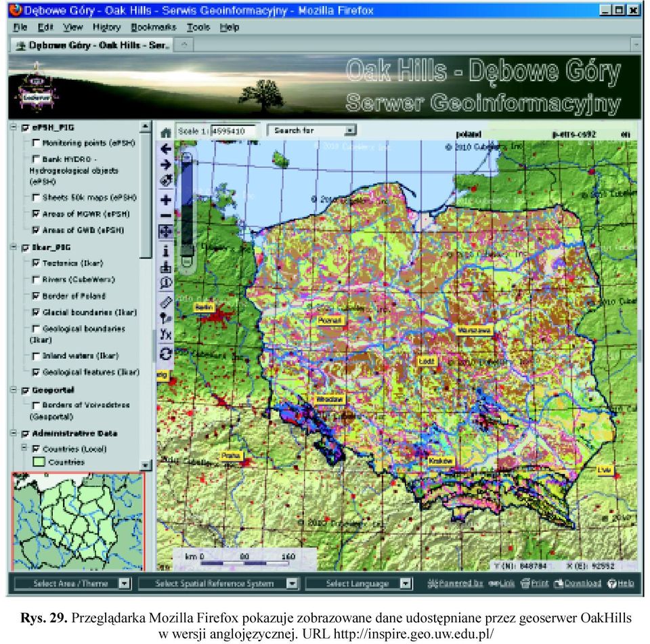Go to the next map view with the right arrow
This screenshot has width=650, height=644.
(166, 165)
